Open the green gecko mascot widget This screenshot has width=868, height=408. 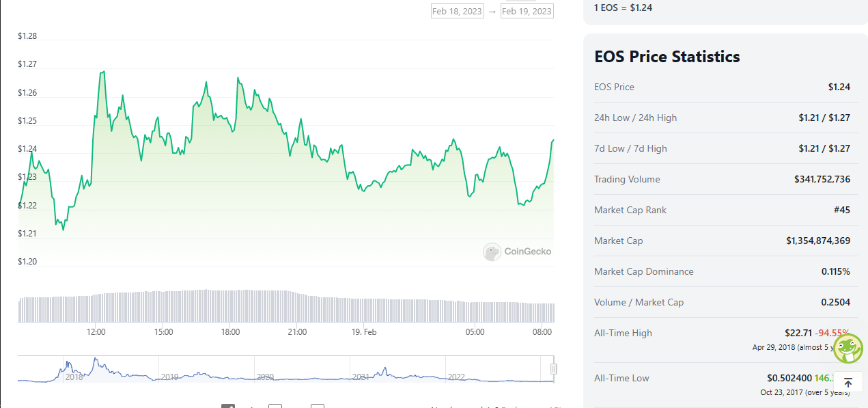click(x=848, y=349)
